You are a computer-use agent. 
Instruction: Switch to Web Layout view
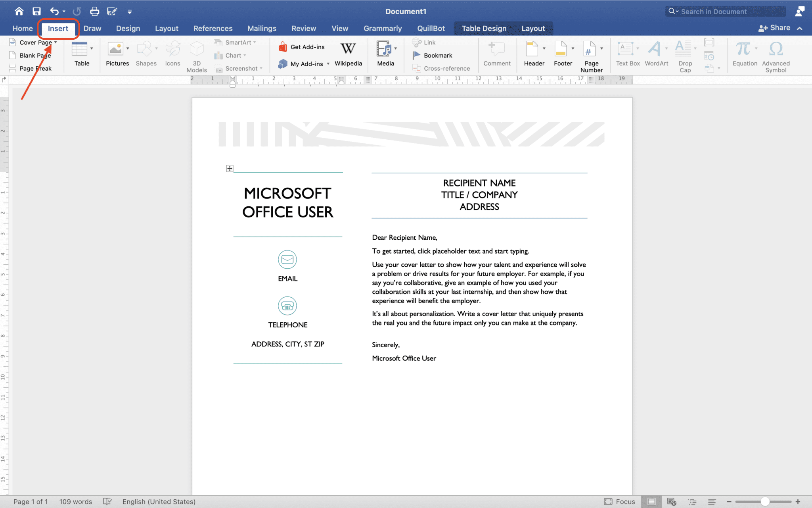pos(671,501)
